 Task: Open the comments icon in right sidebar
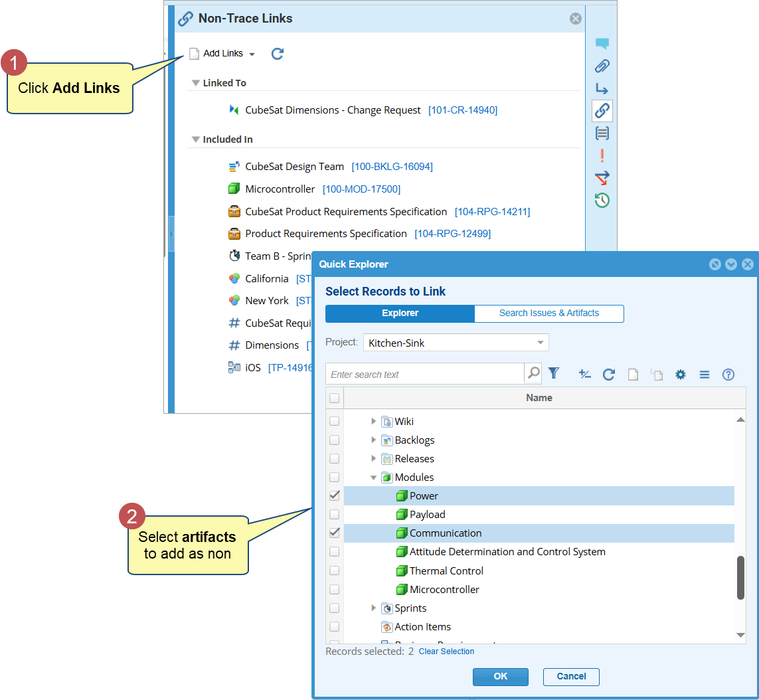pyautogui.click(x=602, y=44)
